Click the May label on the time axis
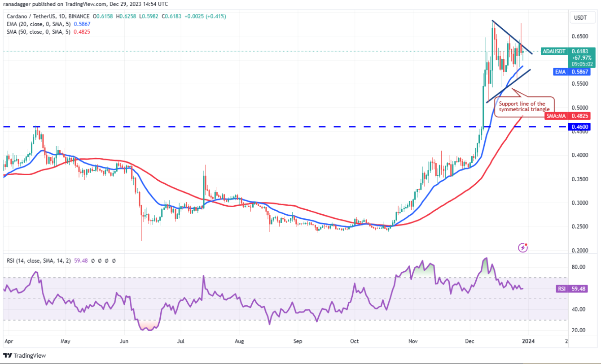601x364 pixels. click(66, 341)
